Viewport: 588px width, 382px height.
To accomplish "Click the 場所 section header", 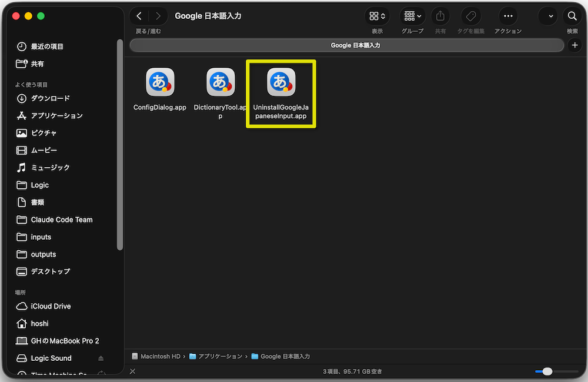I will click(20, 293).
